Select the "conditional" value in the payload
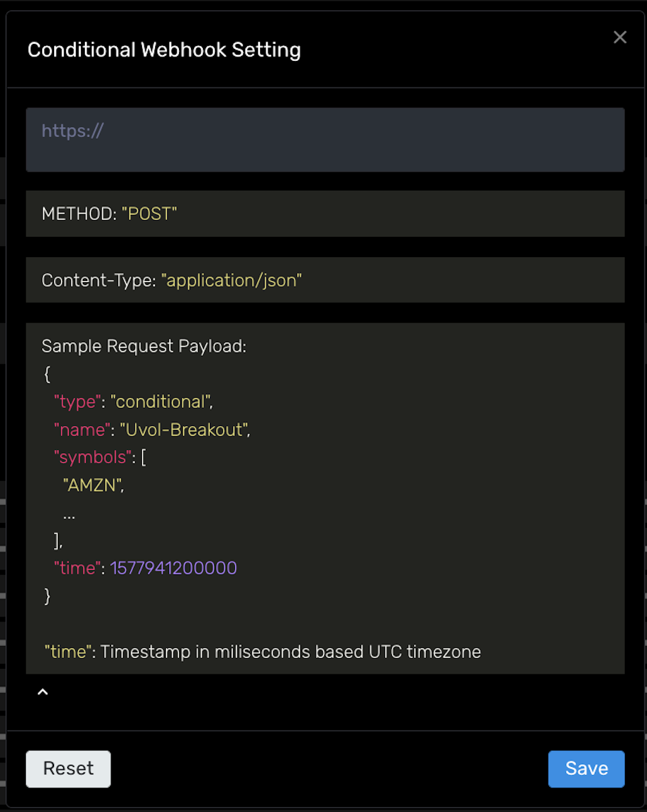The width and height of the screenshot is (647, 812). click(x=161, y=402)
